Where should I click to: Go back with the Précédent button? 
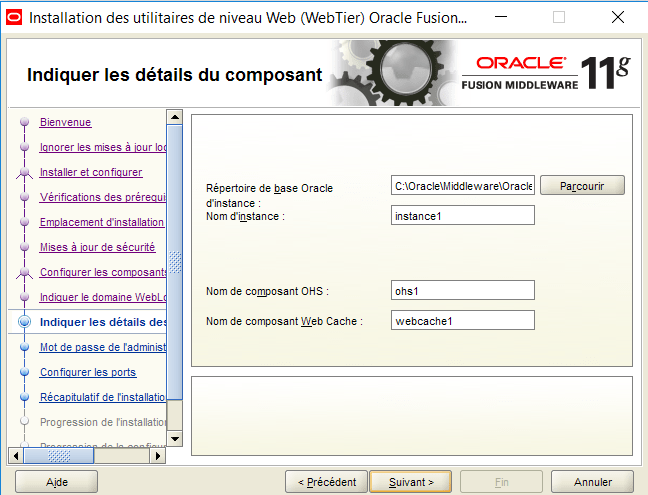[x=326, y=482]
